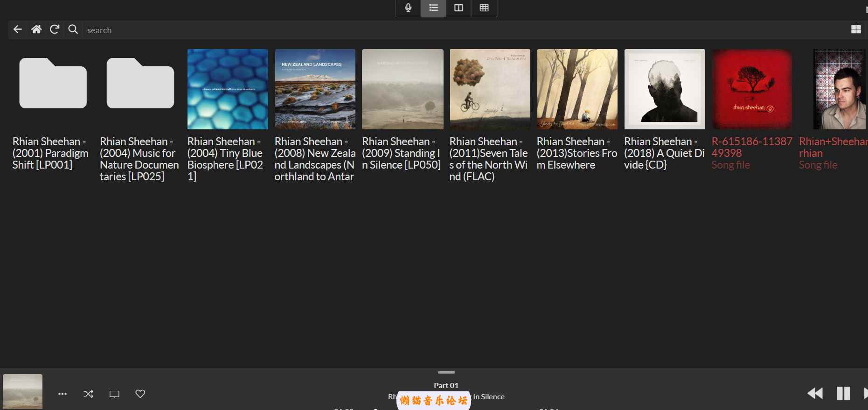Favorite the current track with the heart

140,394
